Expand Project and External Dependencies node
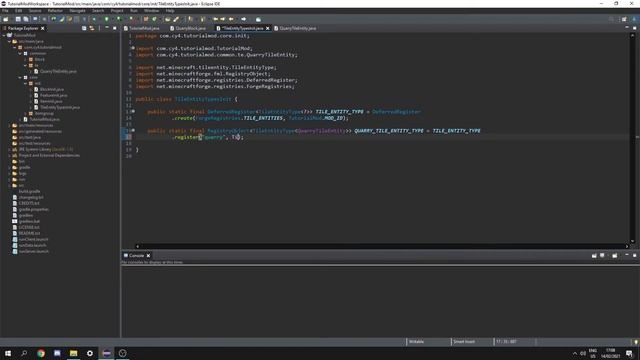The image size is (640, 360). coord(9,156)
